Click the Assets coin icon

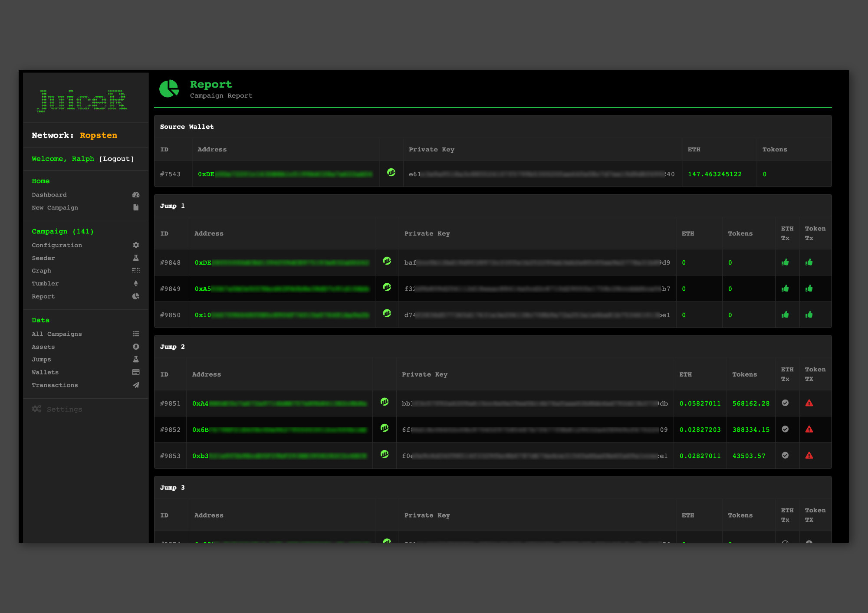[x=136, y=347]
